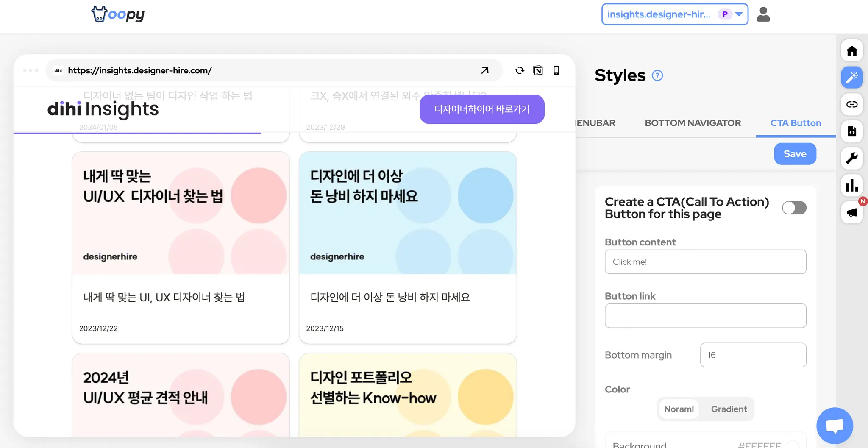Refresh the page preview
The width and height of the screenshot is (868, 448).
coord(520,70)
